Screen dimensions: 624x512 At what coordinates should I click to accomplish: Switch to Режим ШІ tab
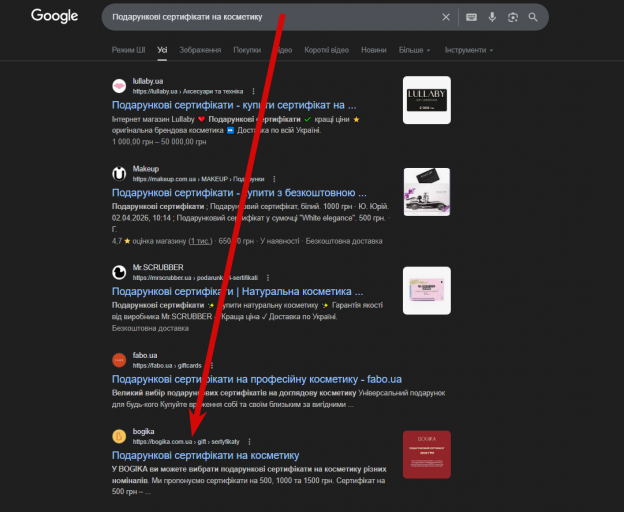[x=128, y=50]
